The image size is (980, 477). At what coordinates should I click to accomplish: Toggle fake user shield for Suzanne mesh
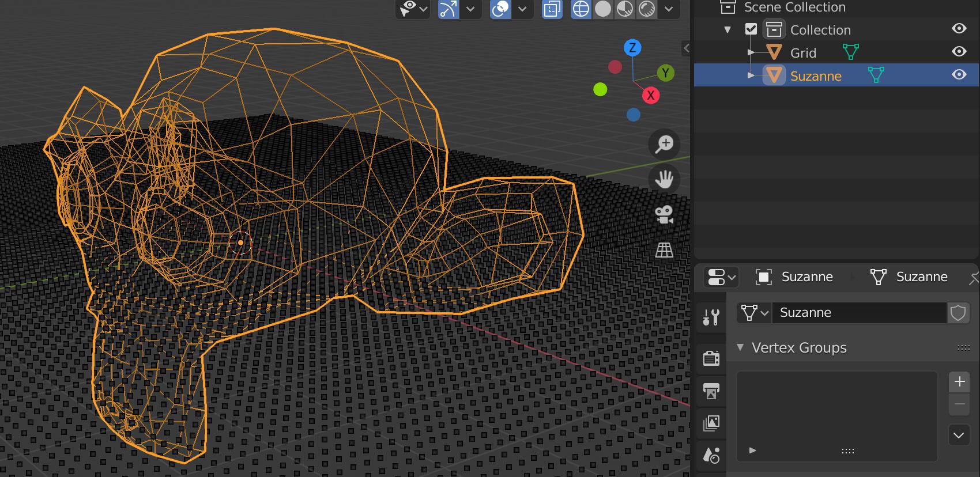[958, 313]
